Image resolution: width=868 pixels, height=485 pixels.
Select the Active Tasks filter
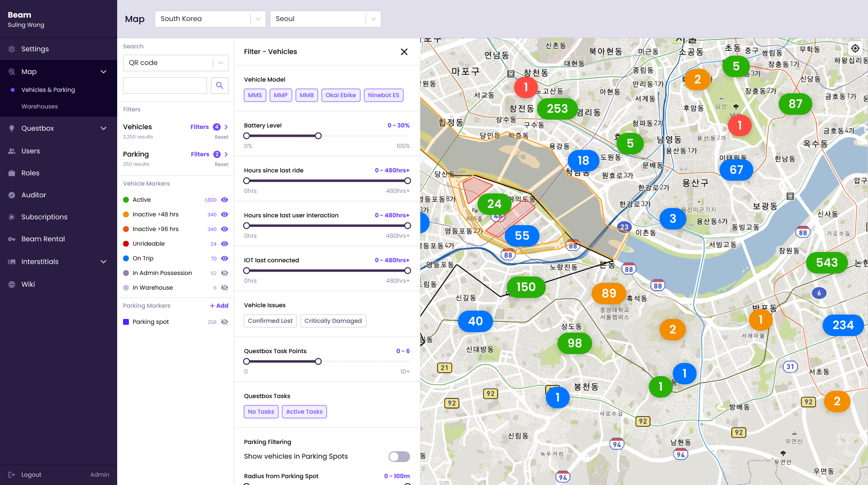point(305,412)
